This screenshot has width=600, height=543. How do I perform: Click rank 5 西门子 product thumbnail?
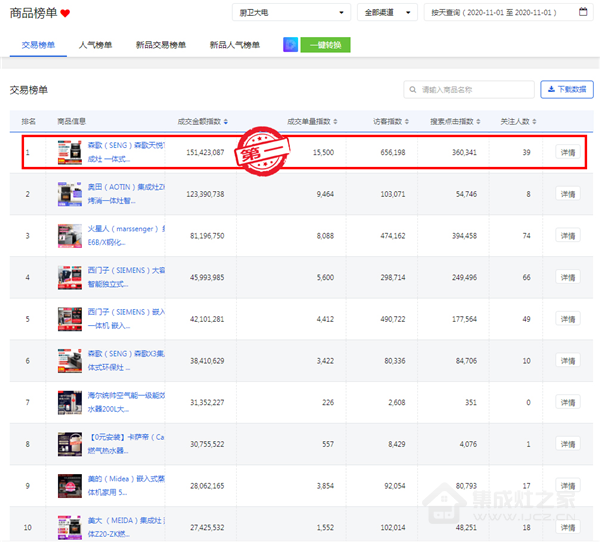click(x=70, y=319)
